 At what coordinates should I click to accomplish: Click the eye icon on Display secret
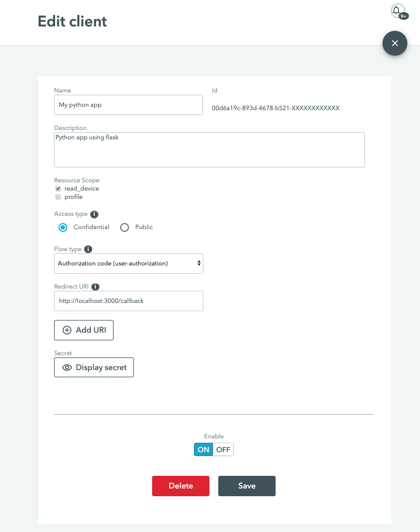click(67, 367)
